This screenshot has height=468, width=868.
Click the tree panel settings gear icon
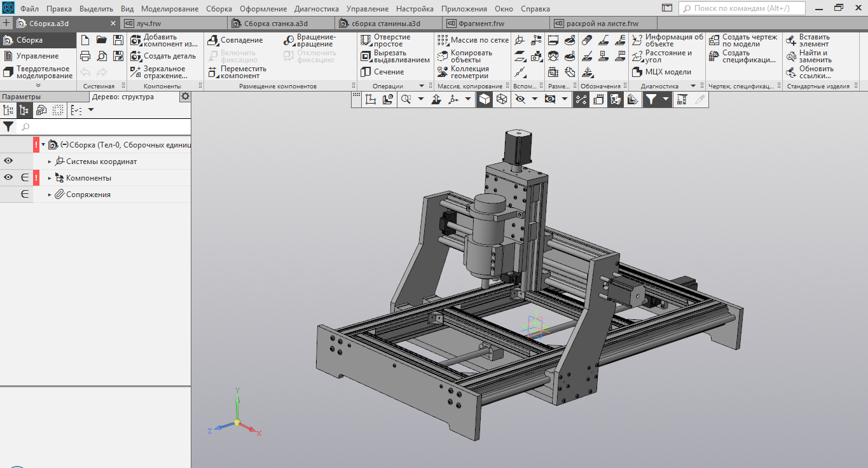click(185, 97)
